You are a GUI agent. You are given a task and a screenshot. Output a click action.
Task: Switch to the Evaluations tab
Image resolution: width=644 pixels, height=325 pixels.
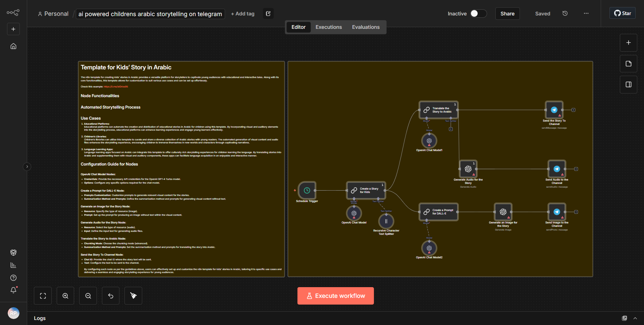(366, 27)
